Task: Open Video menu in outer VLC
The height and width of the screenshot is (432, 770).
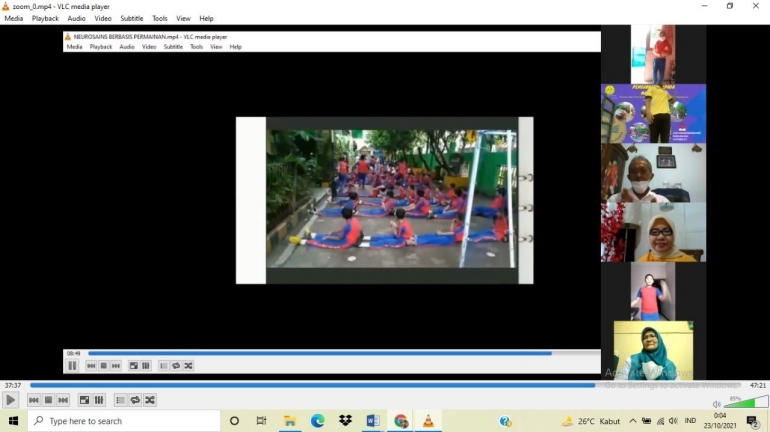Action: 103,18
